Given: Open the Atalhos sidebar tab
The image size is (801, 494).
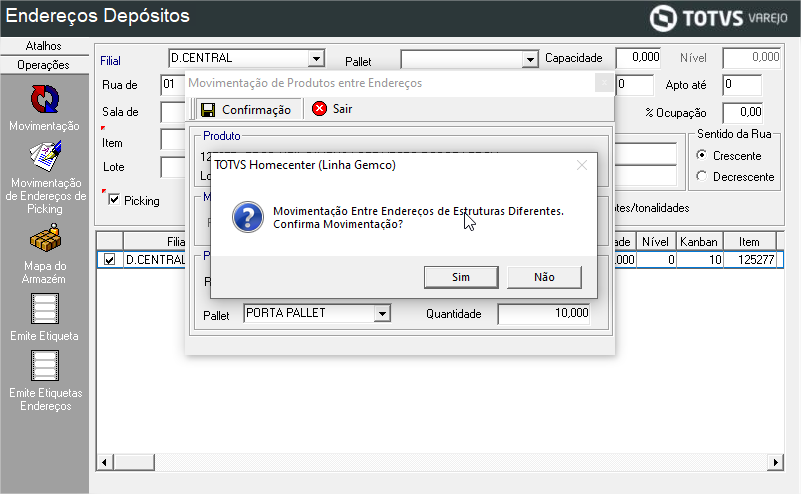Looking at the screenshot, I should (x=43, y=46).
